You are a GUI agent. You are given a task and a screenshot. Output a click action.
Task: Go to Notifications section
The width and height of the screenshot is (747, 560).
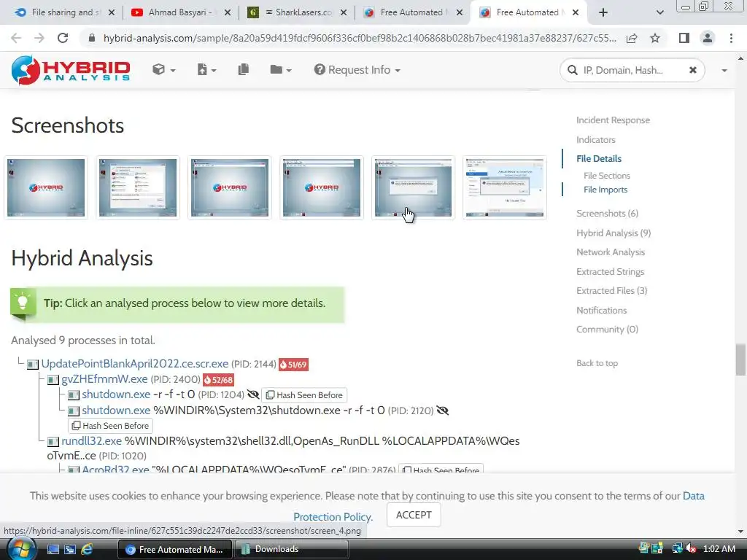pyautogui.click(x=601, y=310)
